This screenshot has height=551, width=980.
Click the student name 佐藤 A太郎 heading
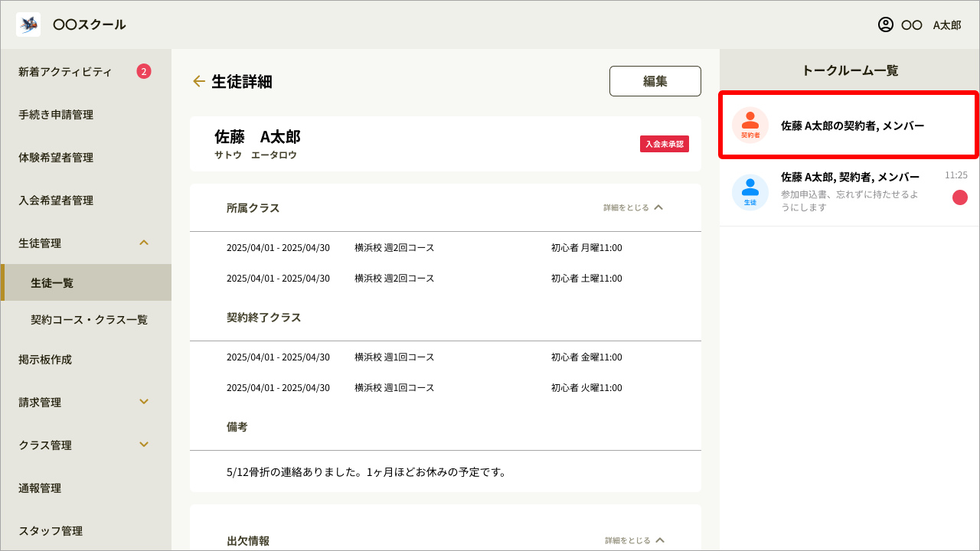257,137
